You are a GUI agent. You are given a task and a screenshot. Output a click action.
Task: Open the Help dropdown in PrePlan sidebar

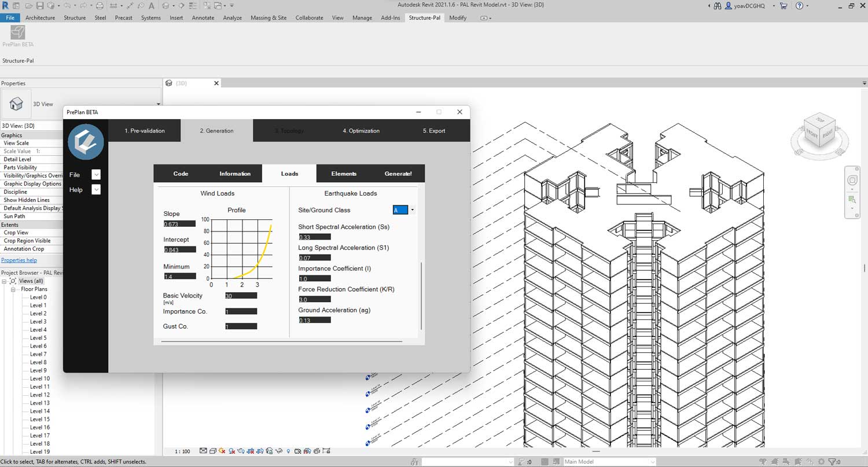[96, 190]
